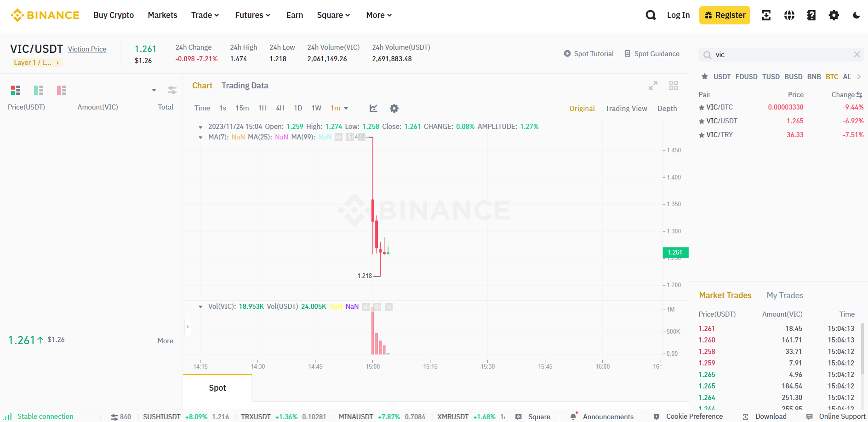
Task: Open technical indicators chart icon
Action: click(x=373, y=108)
